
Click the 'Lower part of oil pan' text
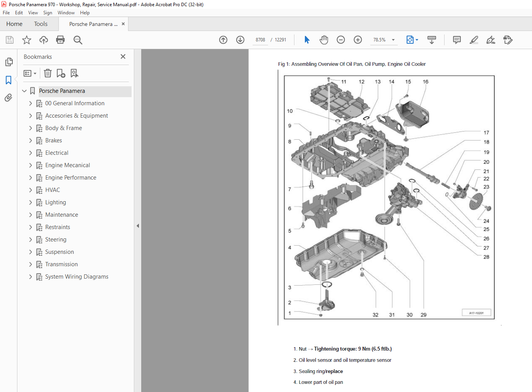pos(321,382)
